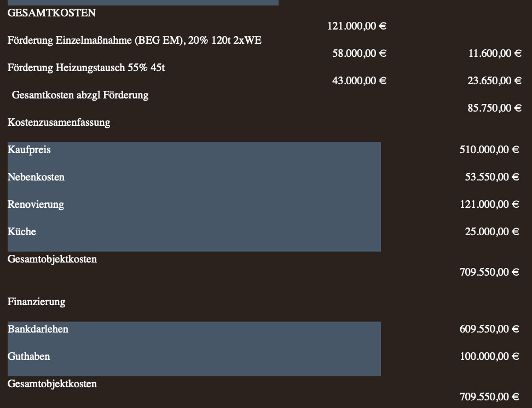Click the 58.000,00 € amount

click(359, 53)
